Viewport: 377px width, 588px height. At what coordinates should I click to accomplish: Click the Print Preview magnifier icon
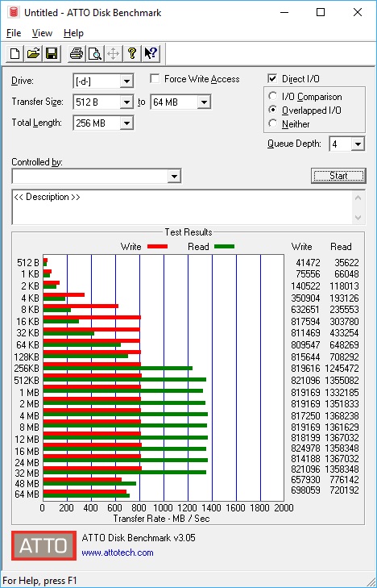point(95,53)
